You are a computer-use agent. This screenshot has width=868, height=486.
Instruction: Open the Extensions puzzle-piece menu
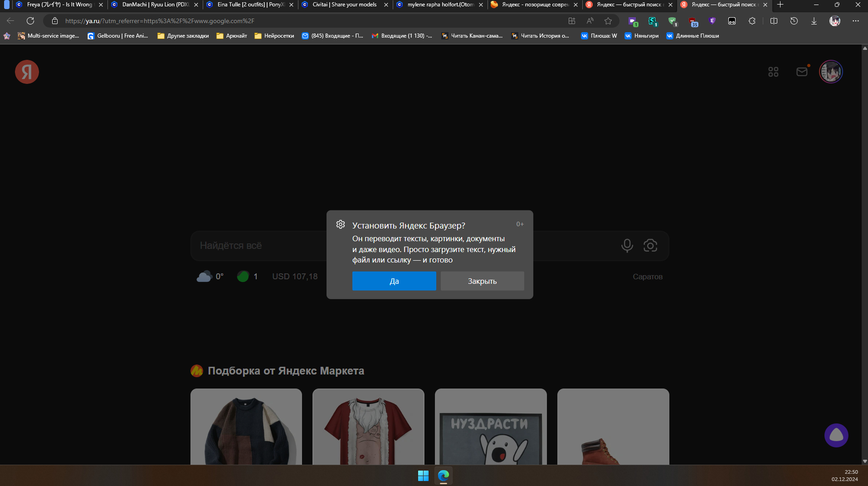click(752, 21)
